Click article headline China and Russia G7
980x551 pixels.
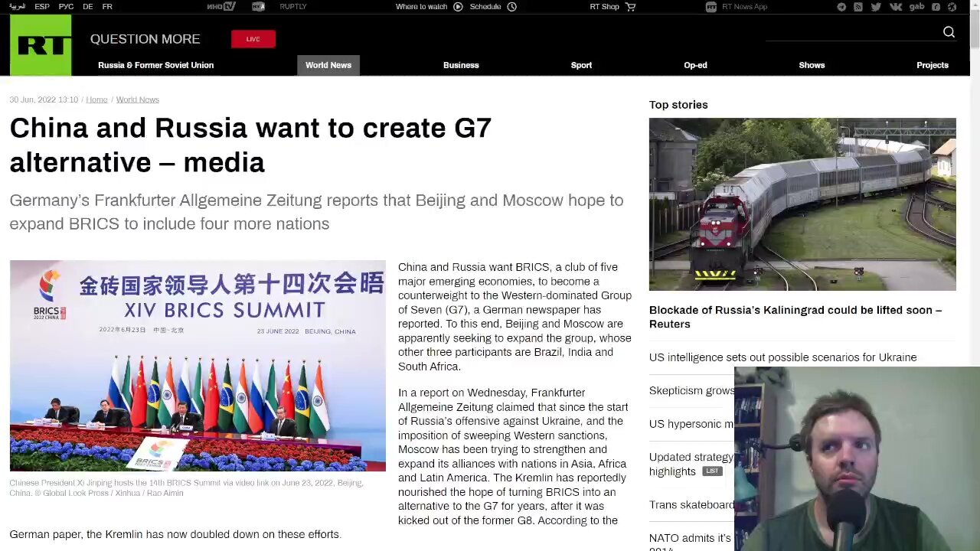[250, 145]
